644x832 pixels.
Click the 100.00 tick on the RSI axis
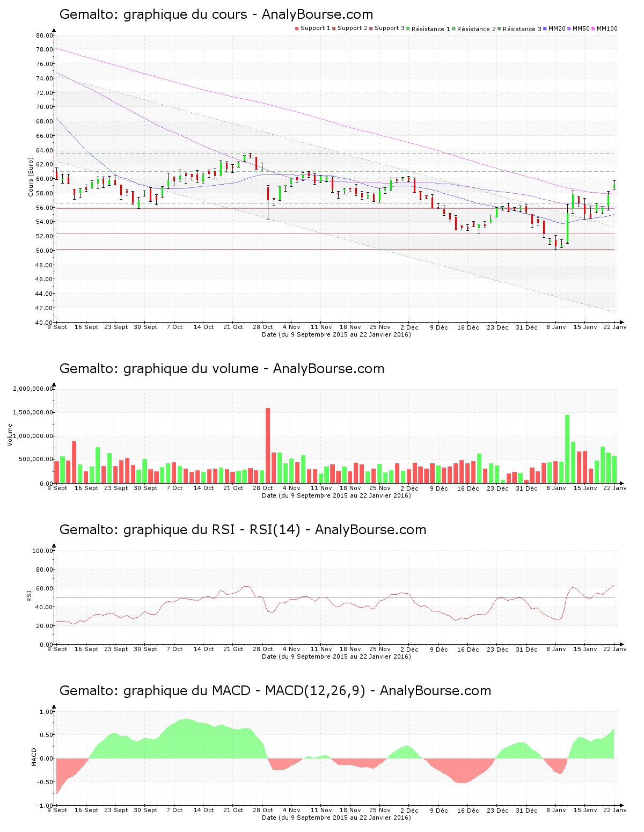tap(42, 551)
